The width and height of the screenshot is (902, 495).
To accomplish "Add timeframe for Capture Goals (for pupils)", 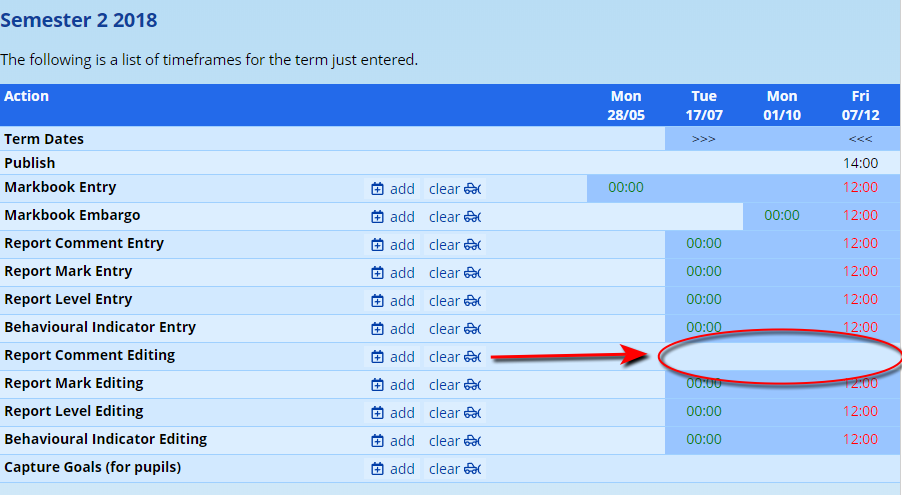I will coord(392,469).
